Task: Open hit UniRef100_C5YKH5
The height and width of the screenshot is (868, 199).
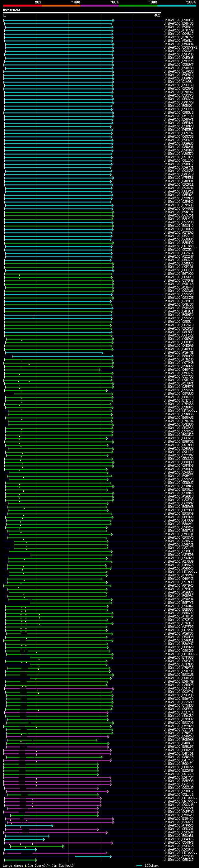Action: (178, 856)
